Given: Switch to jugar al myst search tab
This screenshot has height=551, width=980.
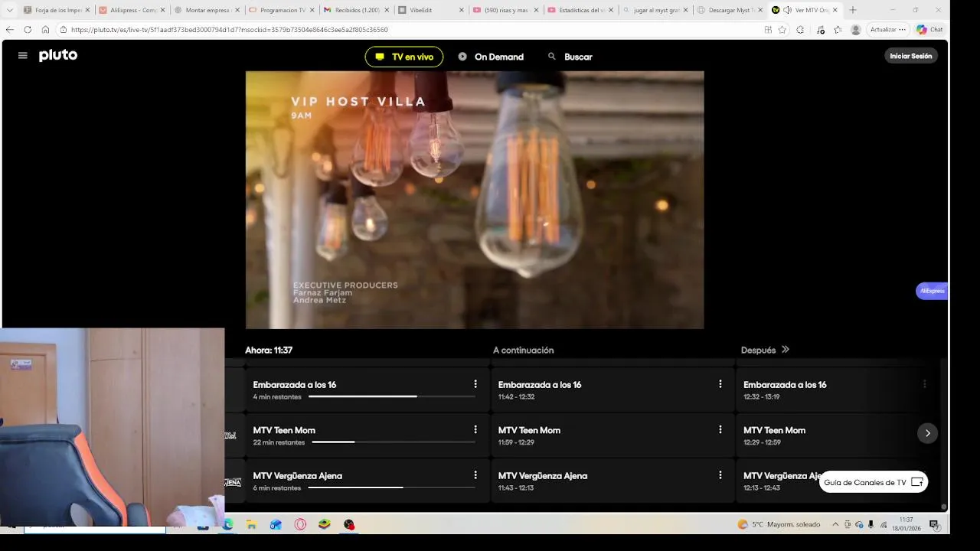Looking at the screenshot, I should (x=656, y=10).
